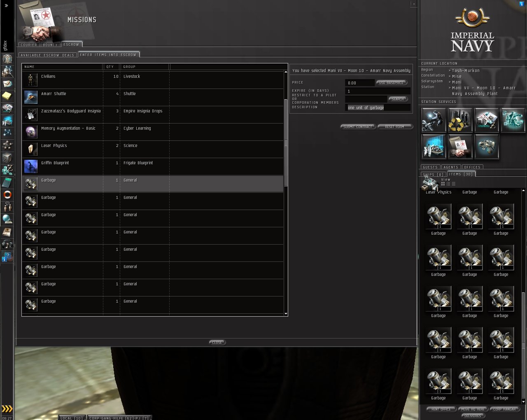Open the star map sidebar icon
527x420 pixels.
pyautogui.click(x=7, y=133)
